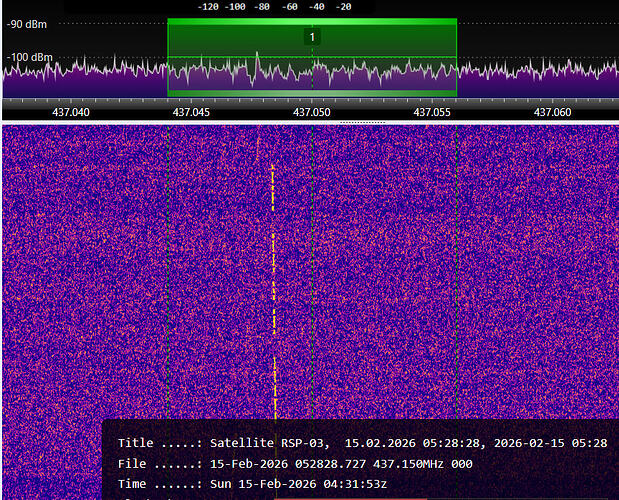Tune to the 437.045 frequency label
619x500 pixels.
(x=191, y=113)
